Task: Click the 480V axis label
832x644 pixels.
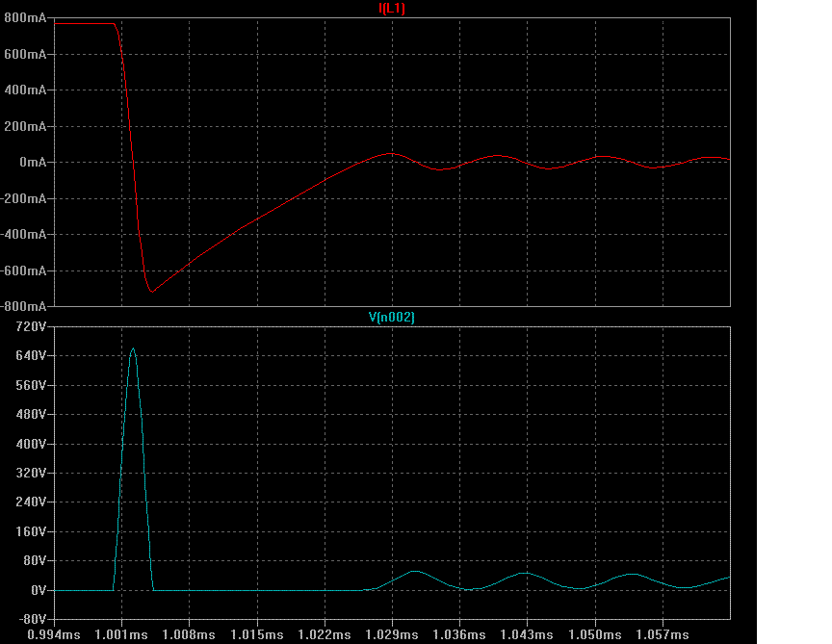Action: 32,414
